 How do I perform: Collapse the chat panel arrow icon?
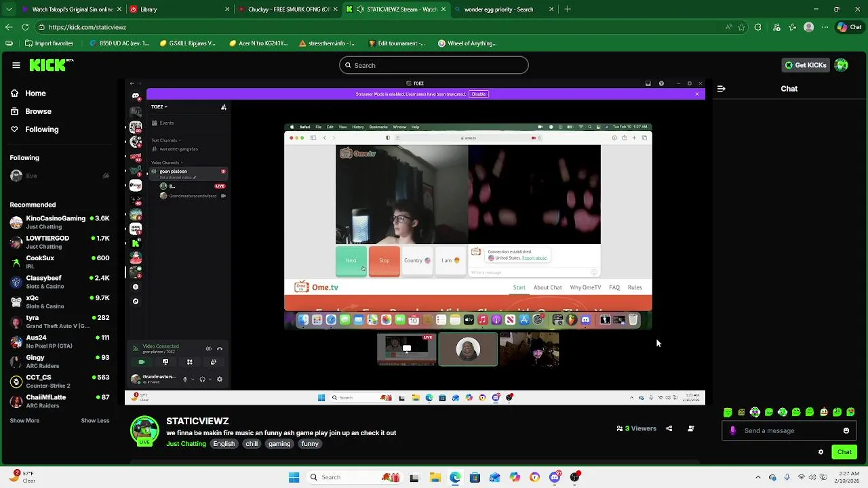[x=721, y=89]
